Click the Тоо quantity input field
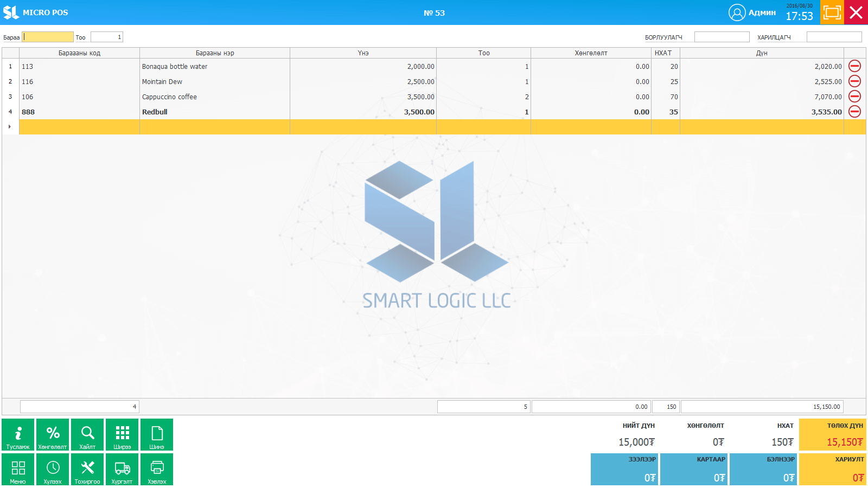 (107, 37)
